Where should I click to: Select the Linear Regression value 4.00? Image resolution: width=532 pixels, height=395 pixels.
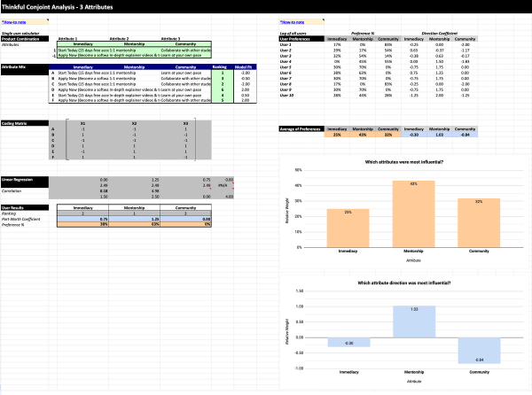point(230,197)
